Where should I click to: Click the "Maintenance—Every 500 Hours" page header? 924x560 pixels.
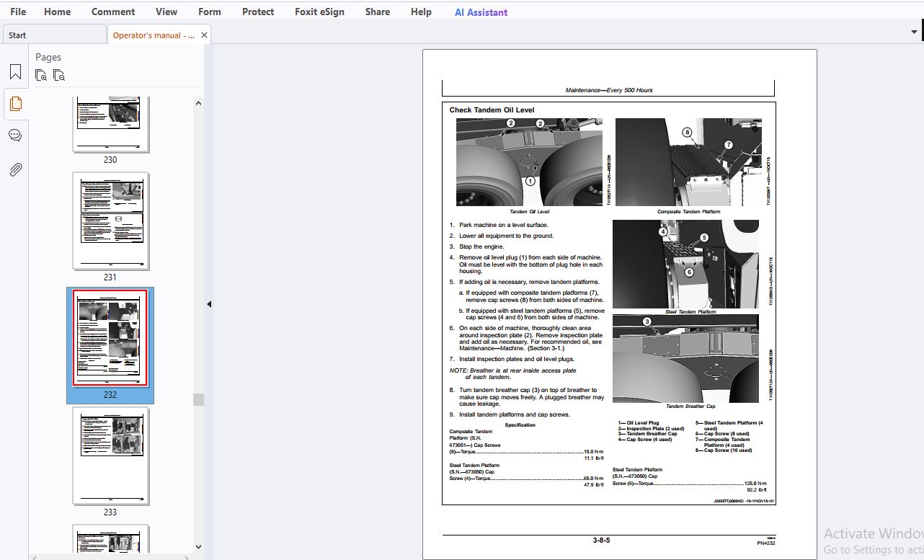[x=609, y=90]
